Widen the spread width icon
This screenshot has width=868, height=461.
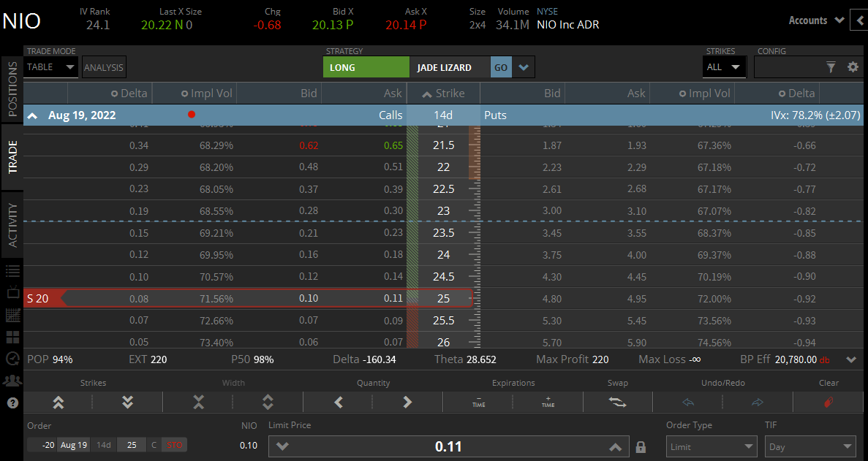[268, 402]
